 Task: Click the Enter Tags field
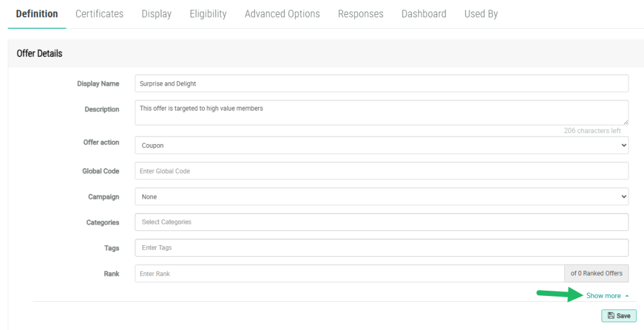381,248
